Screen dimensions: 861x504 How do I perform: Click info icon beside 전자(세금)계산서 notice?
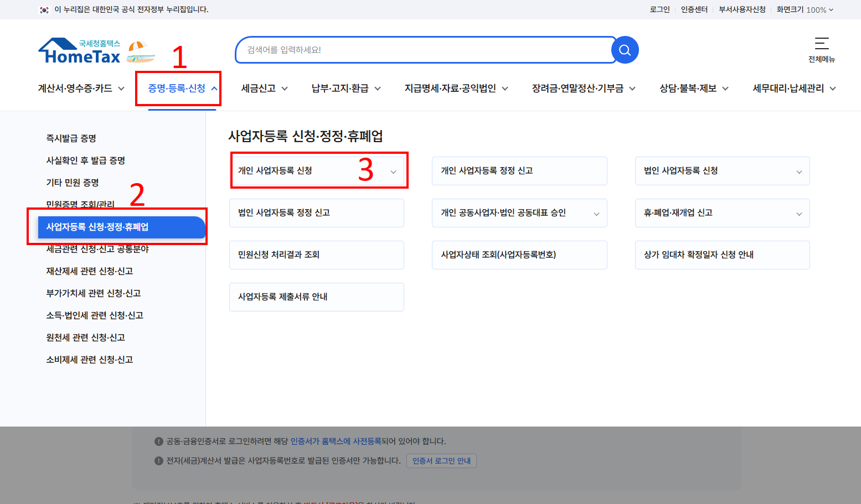(x=158, y=460)
